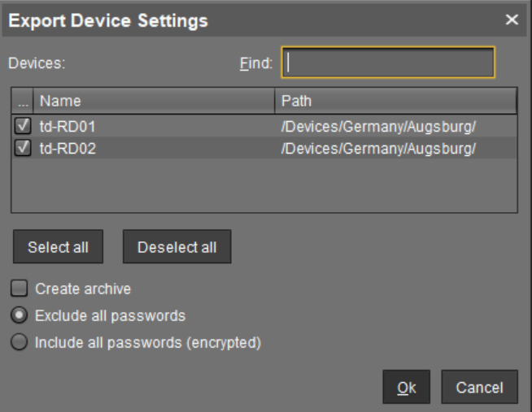Select the td-RD01 device name

pos(68,126)
